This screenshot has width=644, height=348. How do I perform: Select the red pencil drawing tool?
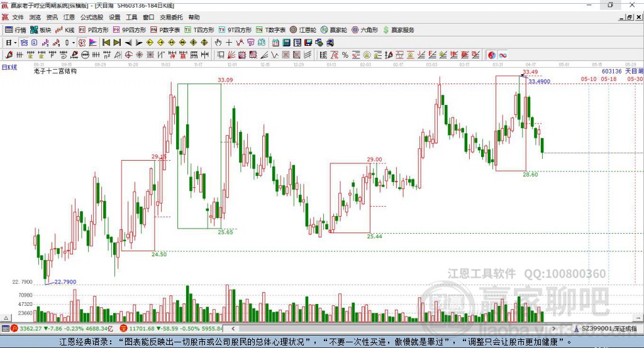pyautogui.click(x=9, y=55)
